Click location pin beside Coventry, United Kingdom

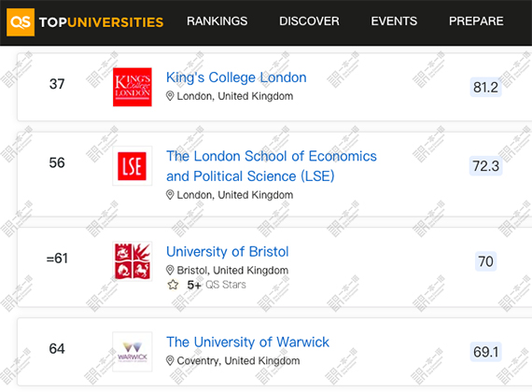click(170, 360)
